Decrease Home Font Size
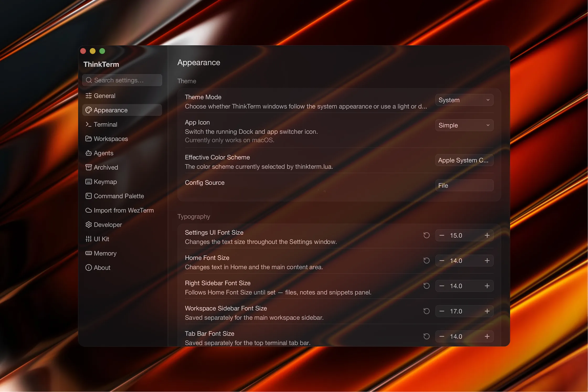The image size is (588, 392). 442,261
